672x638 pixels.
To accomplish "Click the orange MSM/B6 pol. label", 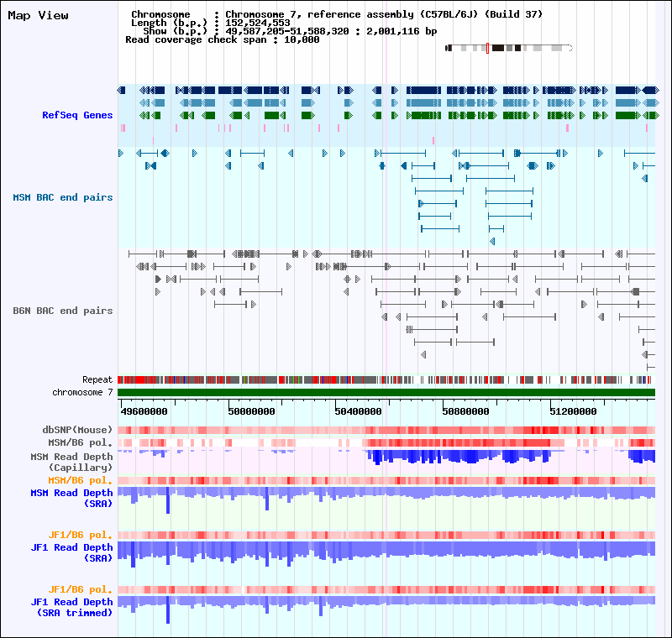I will pos(80,480).
